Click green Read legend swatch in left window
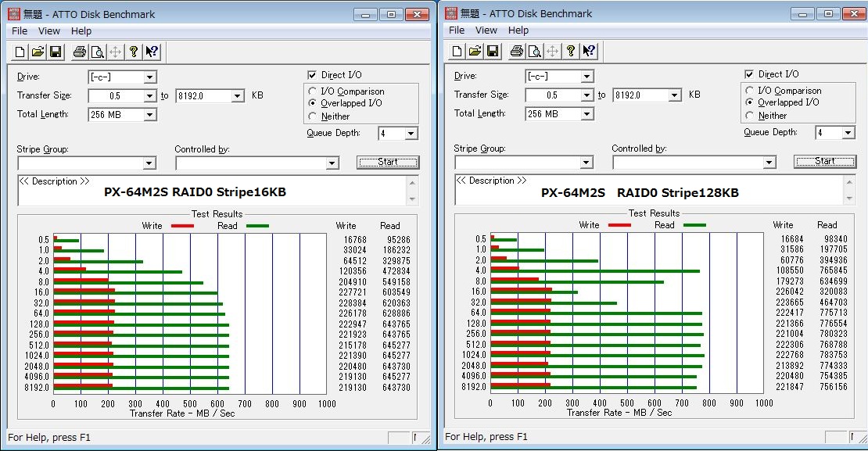The height and width of the screenshot is (451, 868). tap(257, 226)
